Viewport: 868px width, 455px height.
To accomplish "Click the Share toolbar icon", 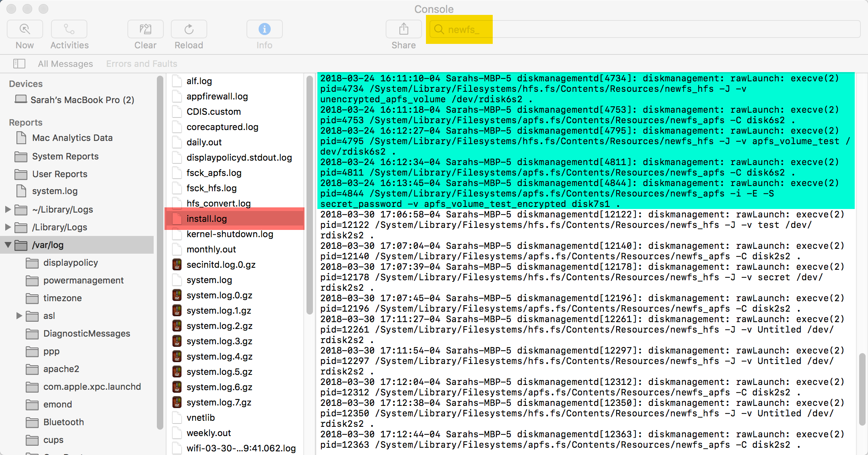I will click(403, 29).
